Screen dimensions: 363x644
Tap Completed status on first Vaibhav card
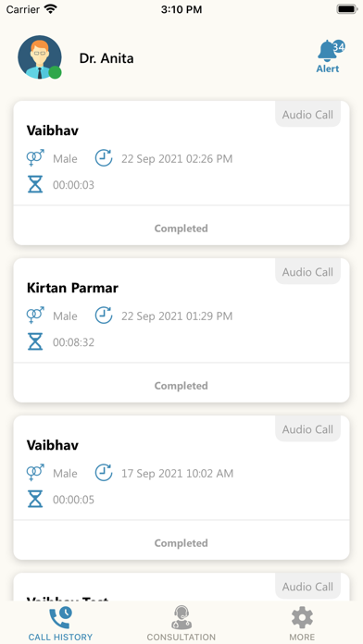click(x=181, y=229)
